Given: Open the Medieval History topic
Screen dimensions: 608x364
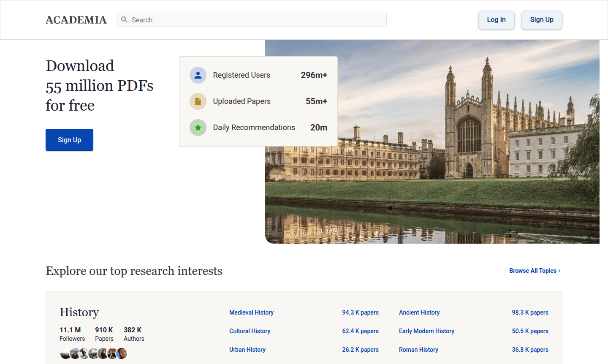Looking at the screenshot, I should (x=251, y=312).
